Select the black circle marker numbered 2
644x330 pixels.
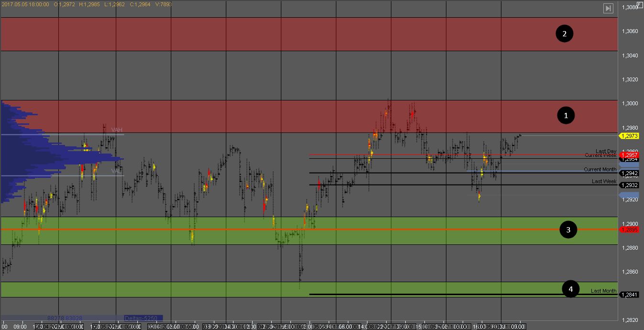click(565, 33)
